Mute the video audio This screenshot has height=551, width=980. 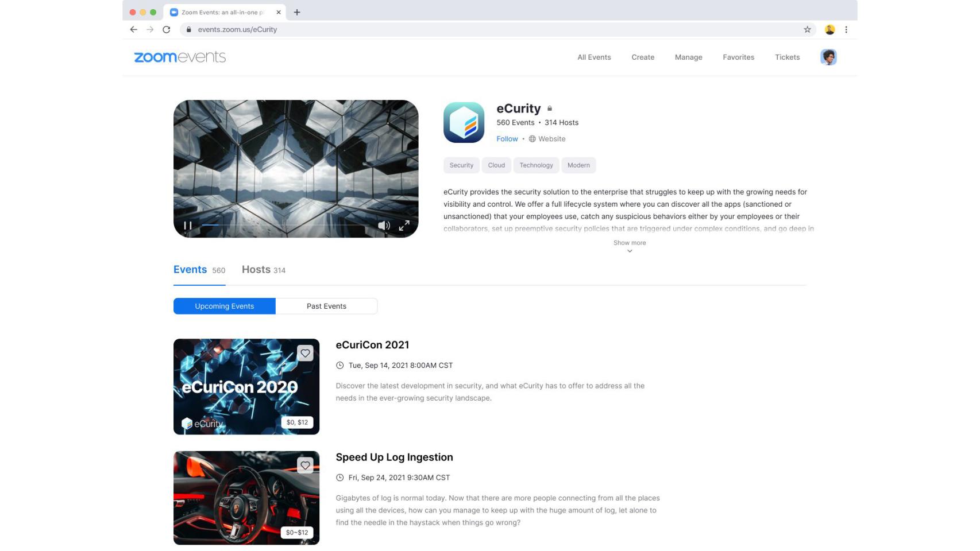pyautogui.click(x=384, y=226)
